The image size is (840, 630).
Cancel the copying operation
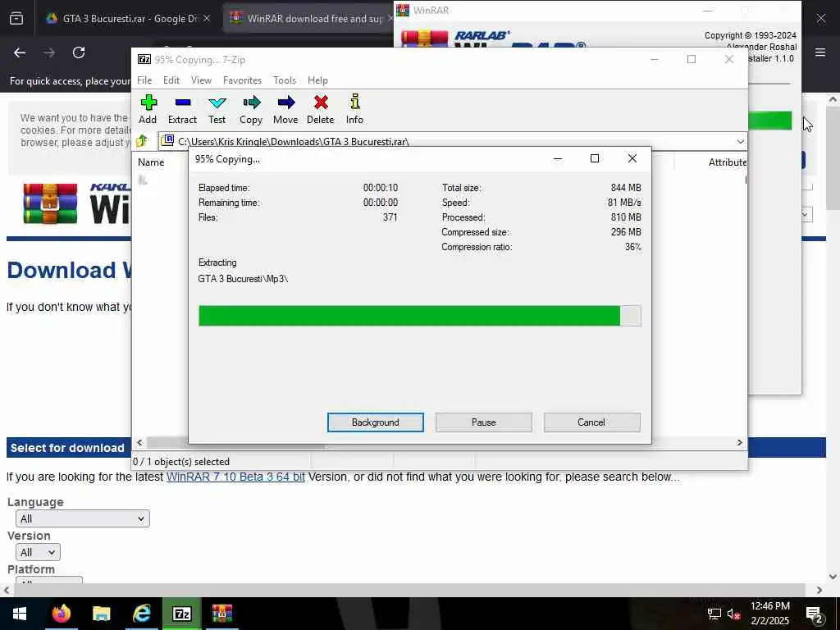(591, 422)
